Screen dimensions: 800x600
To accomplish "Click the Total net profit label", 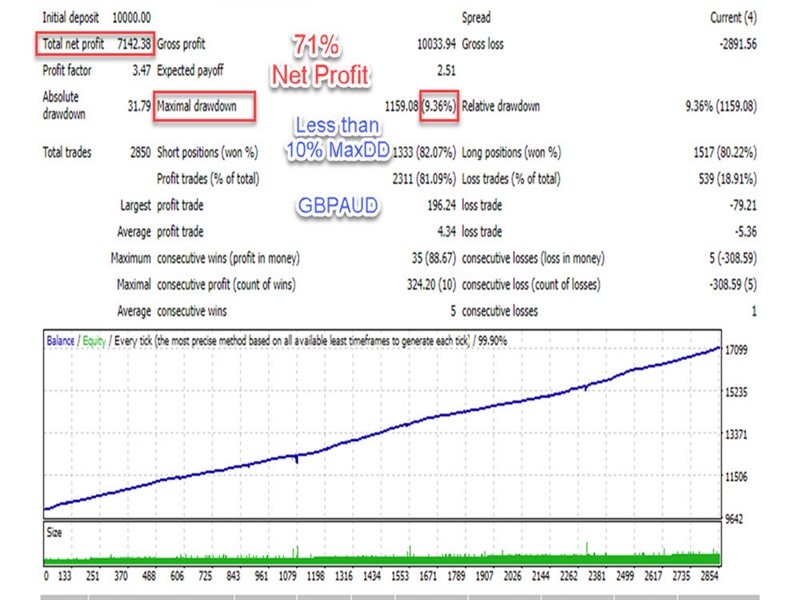I will point(73,44).
